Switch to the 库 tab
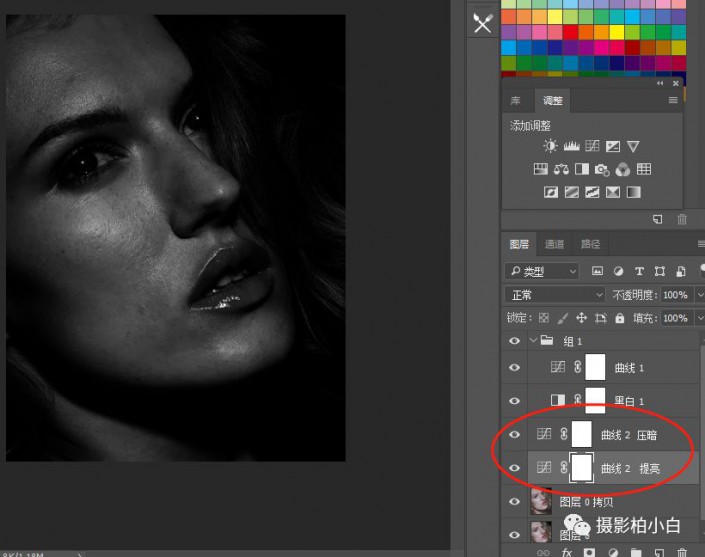Image resolution: width=705 pixels, height=557 pixels. [x=516, y=101]
